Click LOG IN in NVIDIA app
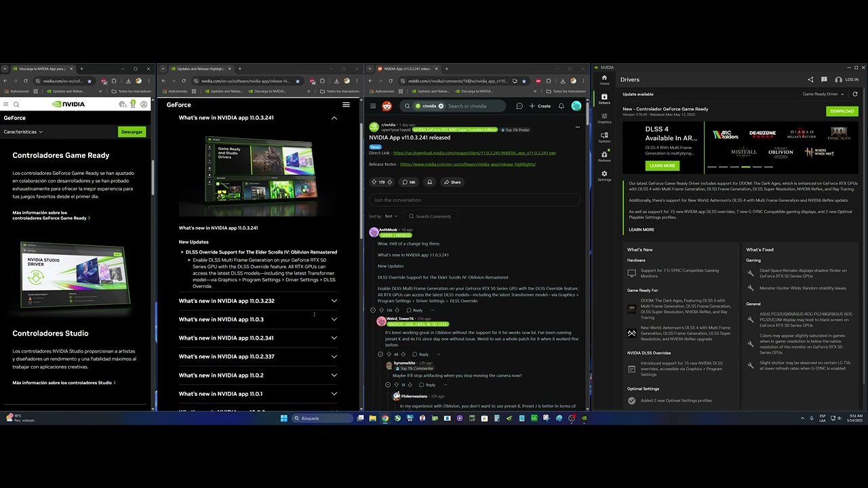This screenshot has height=488, width=868. [847, 79]
